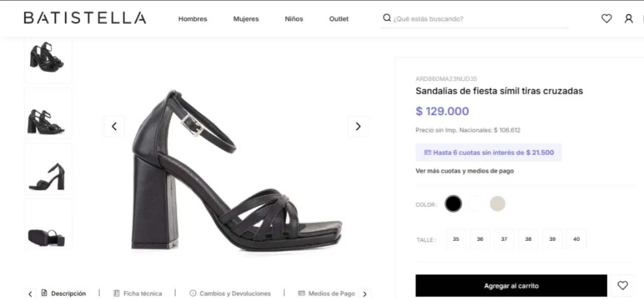Image resolution: width=644 pixels, height=299 pixels.
Task: Add product to favorites with heart beside cart button
Action: (623, 285)
